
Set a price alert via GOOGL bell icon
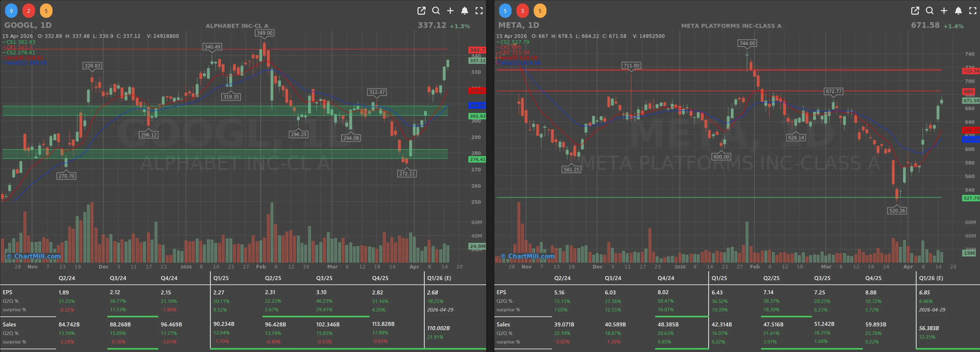pyautogui.click(x=464, y=11)
